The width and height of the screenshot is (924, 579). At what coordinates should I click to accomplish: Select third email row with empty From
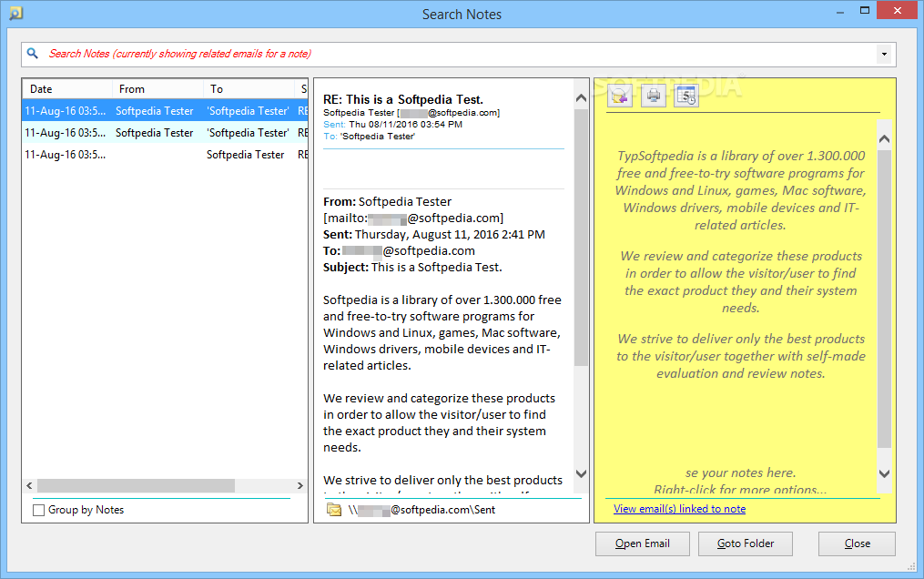pyautogui.click(x=165, y=155)
